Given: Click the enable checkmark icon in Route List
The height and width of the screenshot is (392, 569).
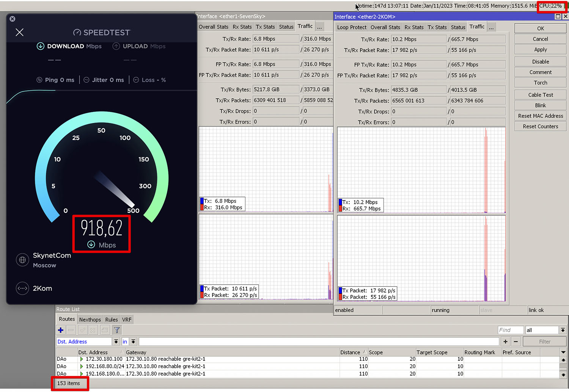Looking at the screenshot, I should (83, 330).
